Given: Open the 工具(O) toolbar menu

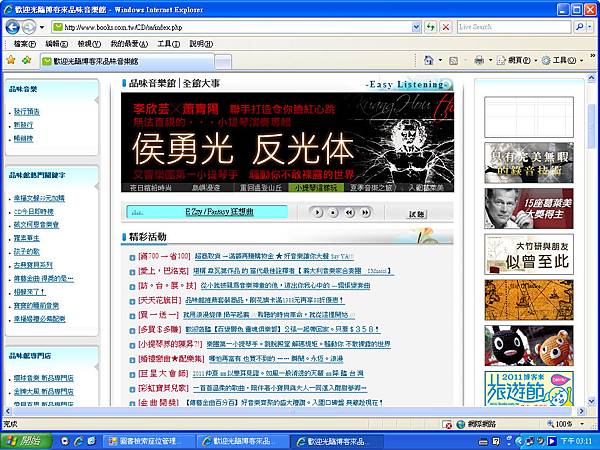Looking at the screenshot, I should (x=562, y=60).
